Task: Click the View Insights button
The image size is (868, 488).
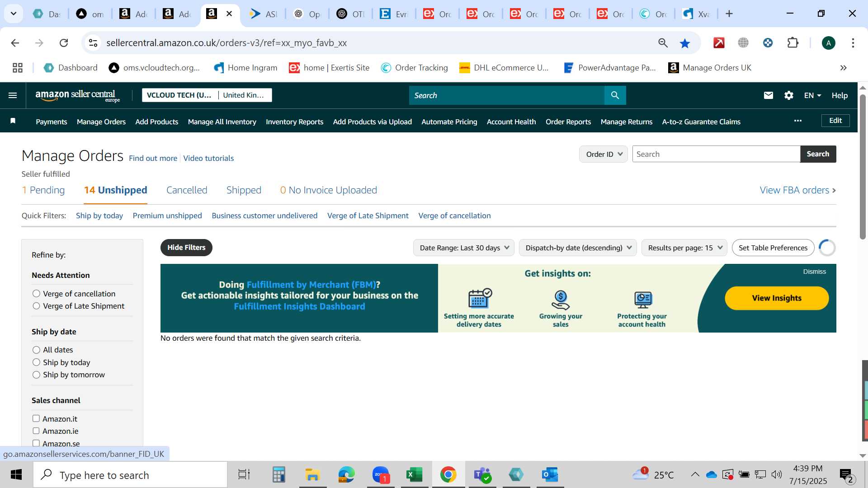Action: pos(777,298)
